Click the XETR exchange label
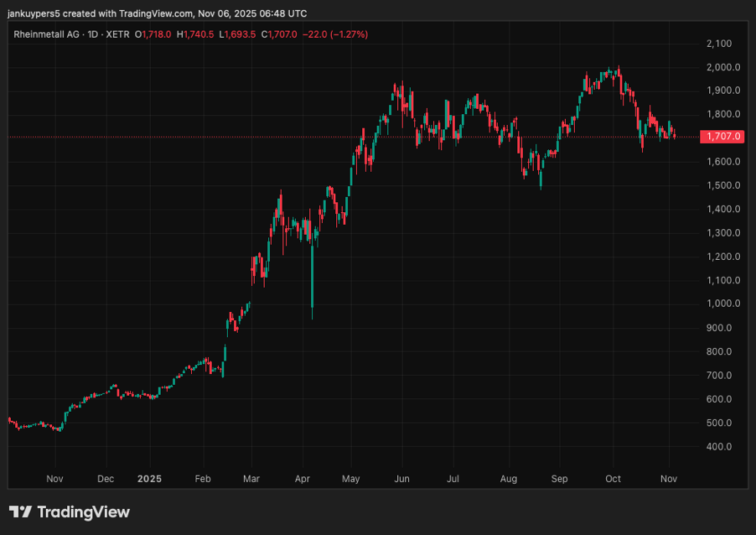Screen dimensions: 756x535 [117, 34]
